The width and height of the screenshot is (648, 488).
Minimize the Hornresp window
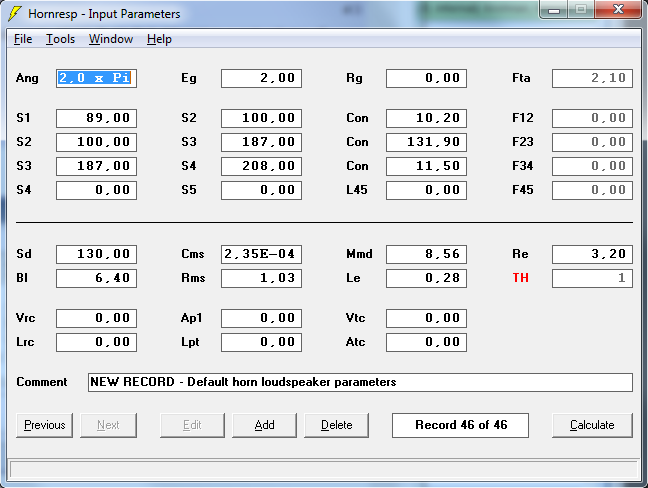pyautogui.click(x=554, y=9)
